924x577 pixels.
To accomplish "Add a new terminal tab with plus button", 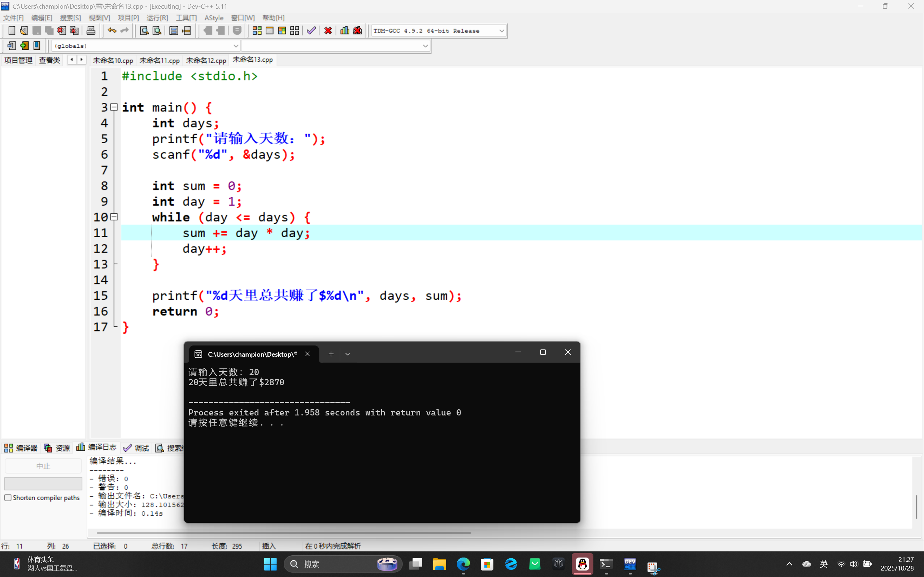I will (331, 354).
